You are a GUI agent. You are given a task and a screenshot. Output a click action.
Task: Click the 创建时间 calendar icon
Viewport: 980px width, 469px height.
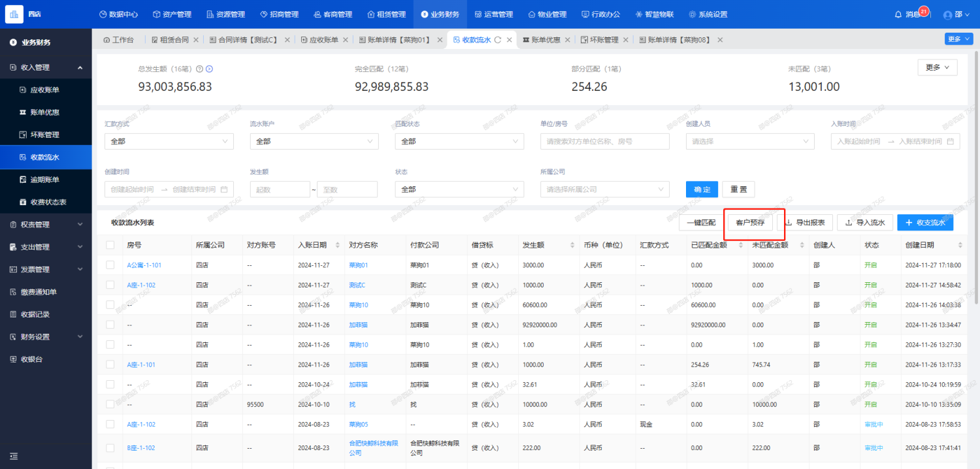tap(224, 189)
